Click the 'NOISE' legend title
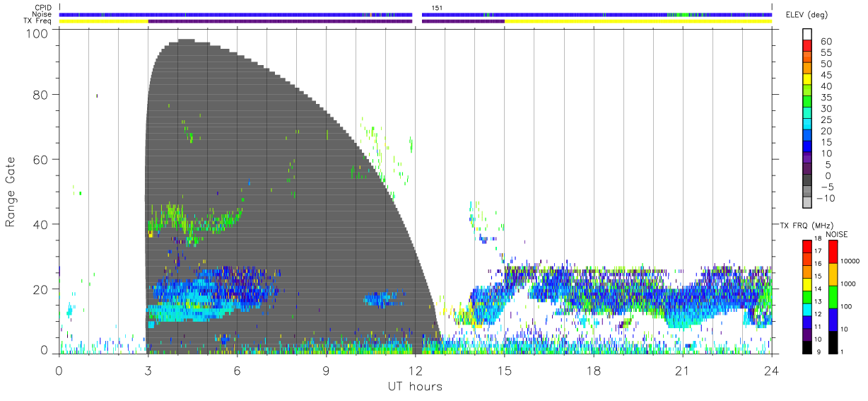 point(835,234)
